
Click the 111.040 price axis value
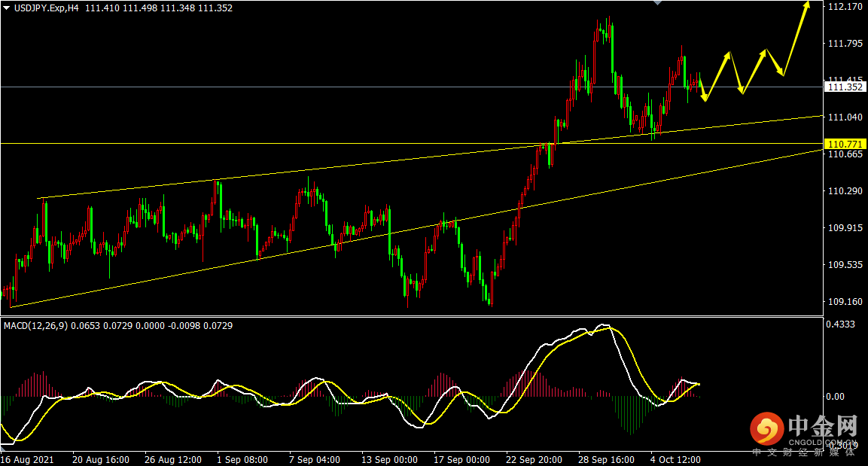(845, 117)
